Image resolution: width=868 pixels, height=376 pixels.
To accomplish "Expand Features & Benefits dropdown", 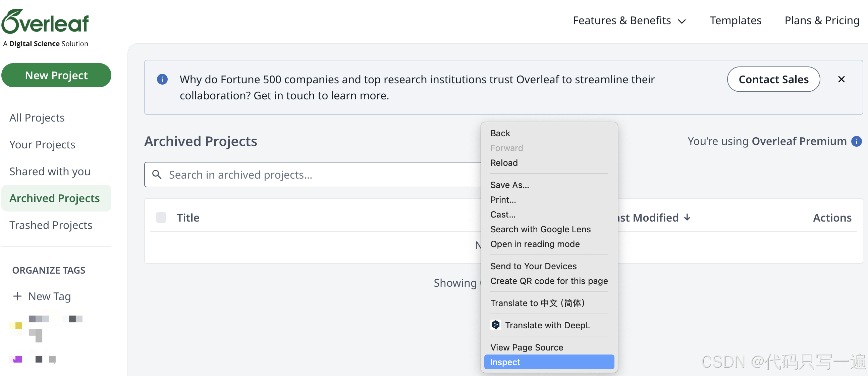I will click(629, 20).
